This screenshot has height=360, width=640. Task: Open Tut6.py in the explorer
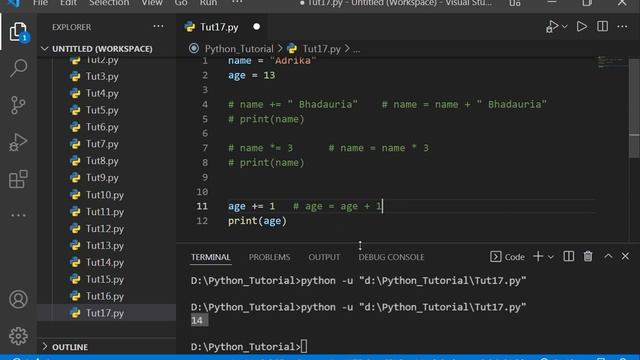(x=102, y=127)
